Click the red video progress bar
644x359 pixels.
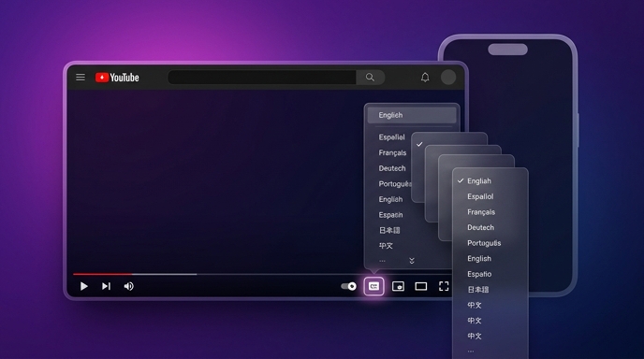point(103,274)
